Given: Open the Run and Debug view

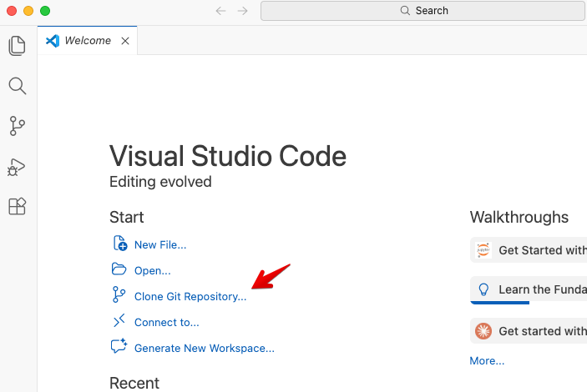Looking at the screenshot, I should click(17, 167).
